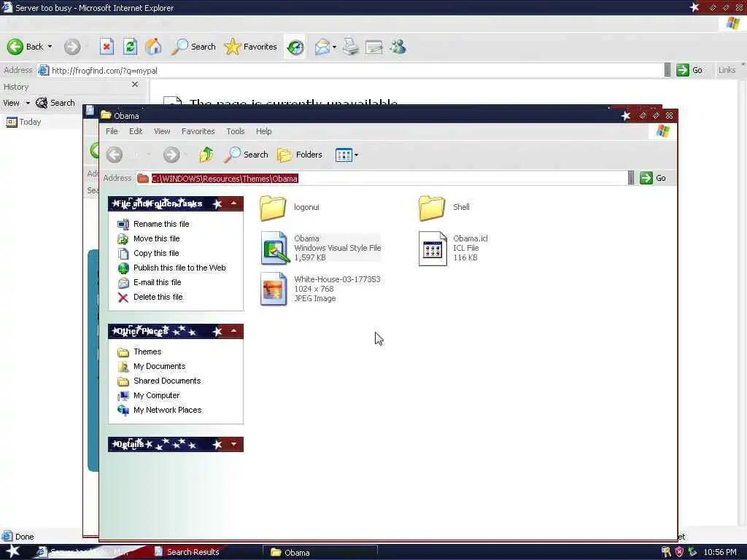Image resolution: width=747 pixels, height=560 pixels.
Task: Open the Favorites menu in Obama window
Action: click(198, 131)
